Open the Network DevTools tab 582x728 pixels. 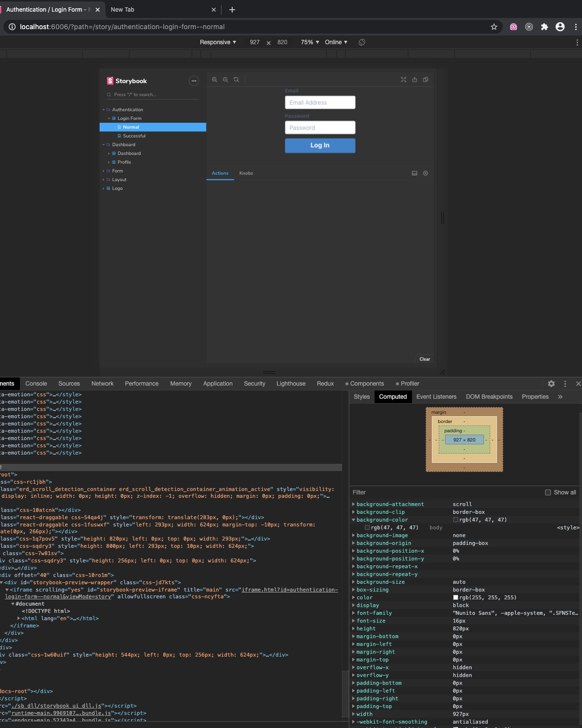tap(103, 384)
